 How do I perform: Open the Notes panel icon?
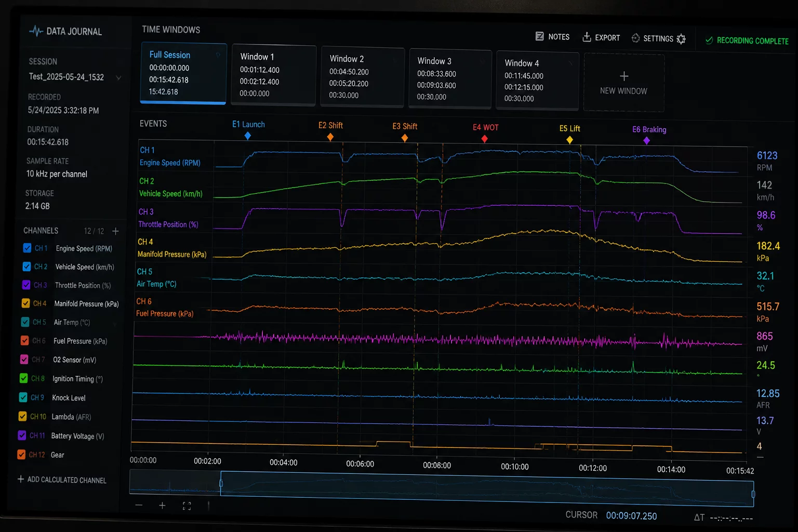(539, 36)
